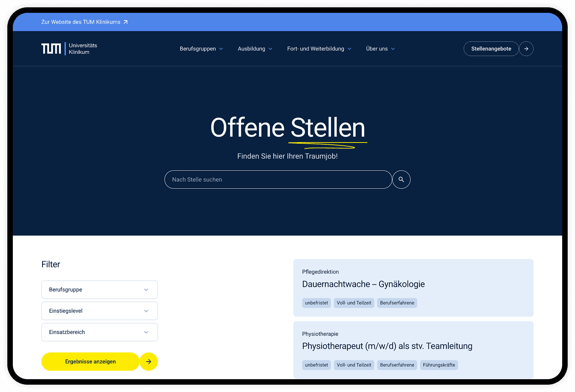Click the Berufserfahrene tag on the Physiotherapeut card
Viewport: 575px width, 392px height.
[x=397, y=365]
